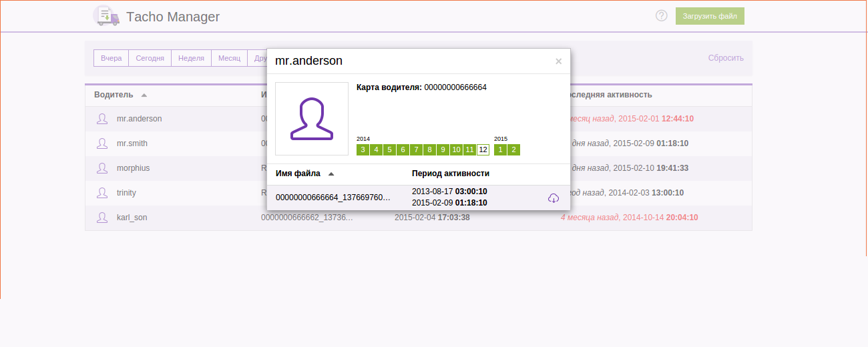Sort by the Имя файла column header
This screenshot has width=868, height=347.
pyautogui.click(x=298, y=173)
